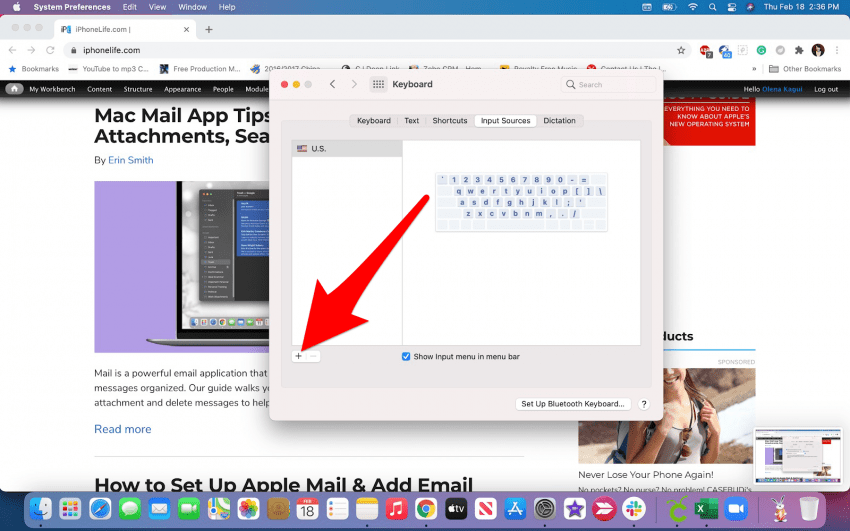Image resolution: width=850 pixels, height=531 pixels.
Task: Close the iPhoneLife.com tab
Action: click(186, 30)
